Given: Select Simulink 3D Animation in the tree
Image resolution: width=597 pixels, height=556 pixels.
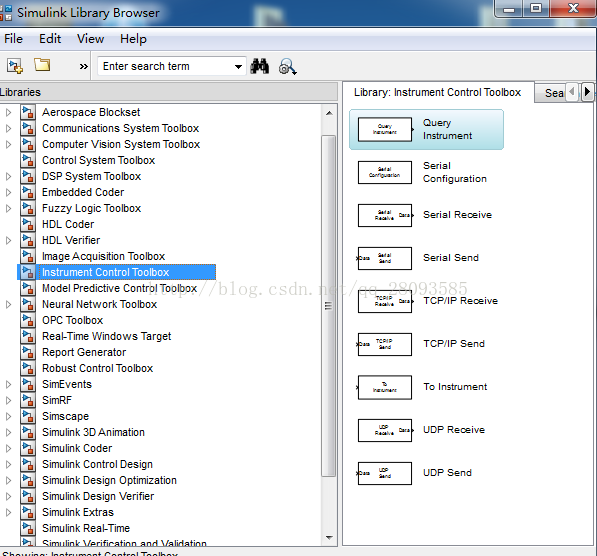Looking at the screenshot, I should tap(93, 432).
